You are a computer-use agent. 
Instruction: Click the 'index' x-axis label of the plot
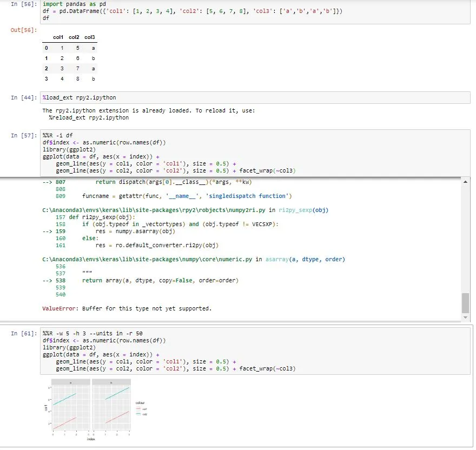91,439
